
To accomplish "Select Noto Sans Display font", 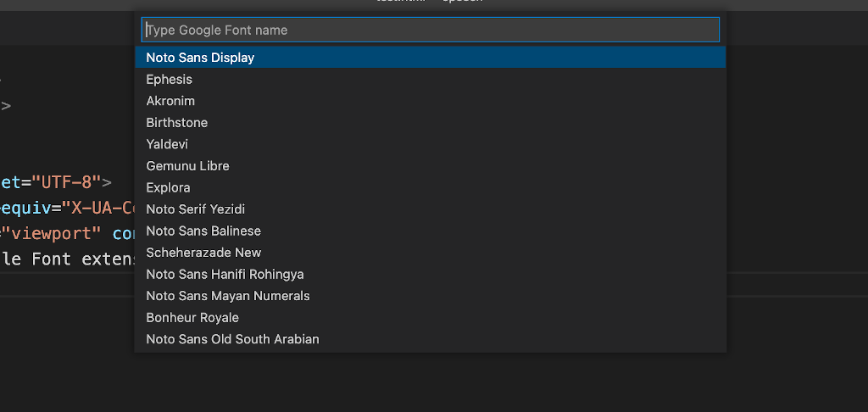I will click(430, 57).
